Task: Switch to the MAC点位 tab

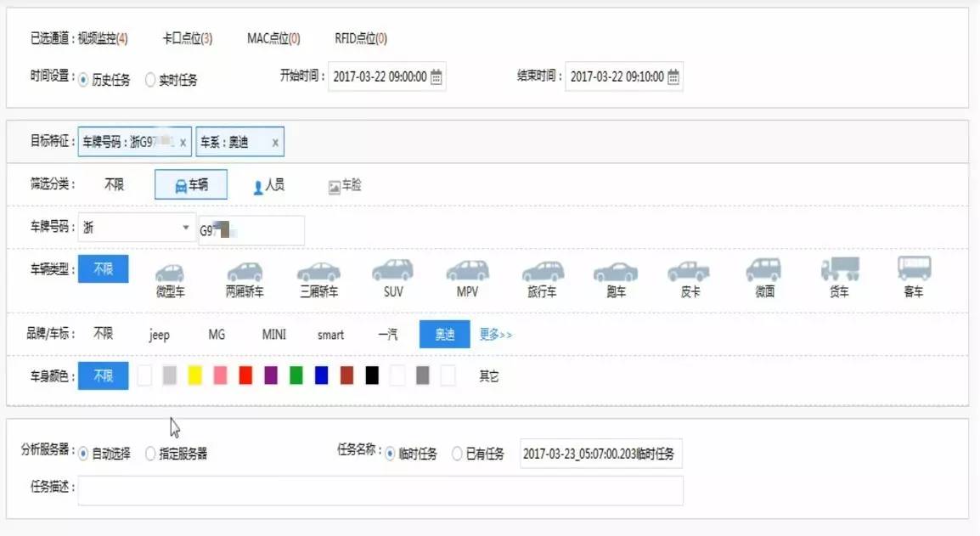Action: (x=273, y=38)
